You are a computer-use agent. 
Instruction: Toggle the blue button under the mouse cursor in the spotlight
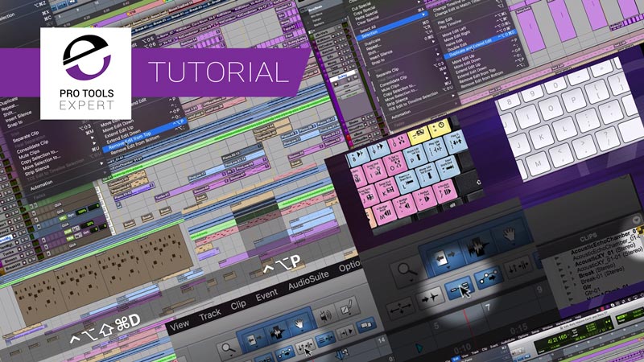click(x=459, y=289)
